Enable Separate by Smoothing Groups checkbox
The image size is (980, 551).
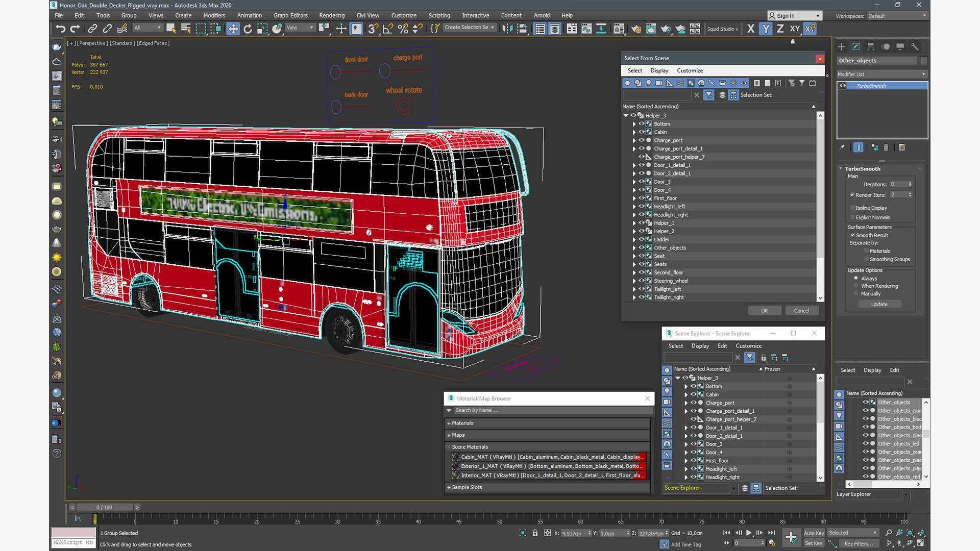867,259
